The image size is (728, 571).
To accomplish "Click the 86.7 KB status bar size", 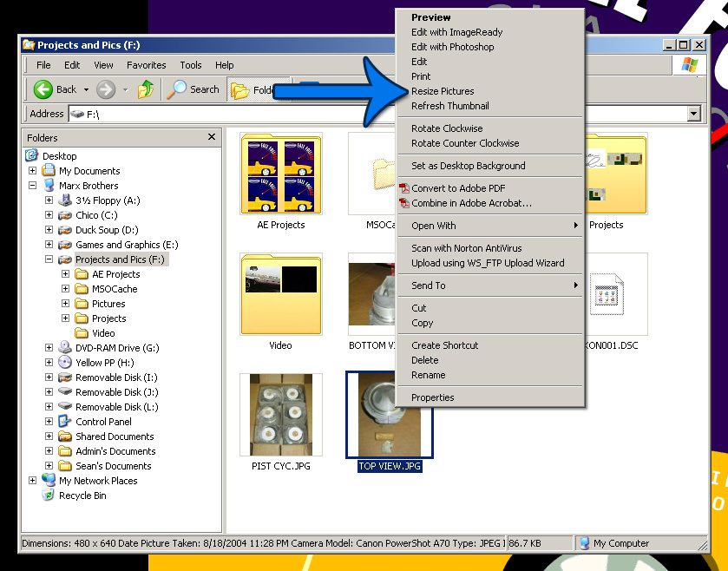I will point(525,543).
